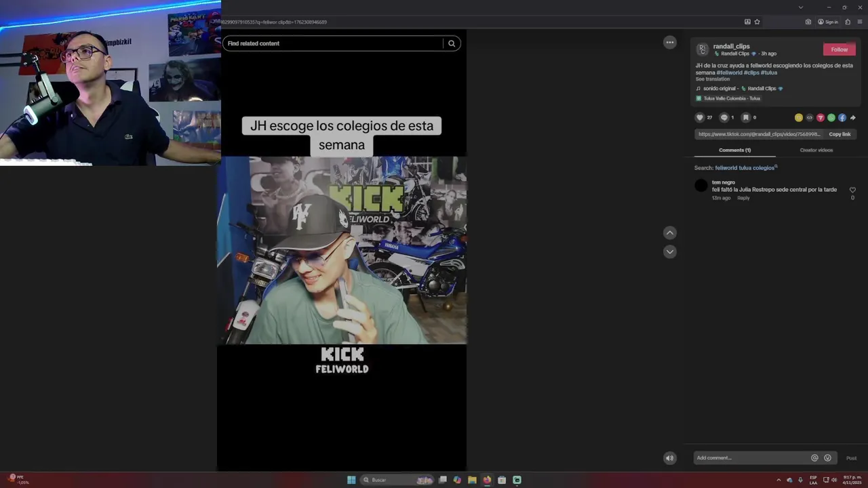Viewport: 868px width, 488px height.
Task: Share via the WhatsApp icon
Action: [x=831, y=117]
